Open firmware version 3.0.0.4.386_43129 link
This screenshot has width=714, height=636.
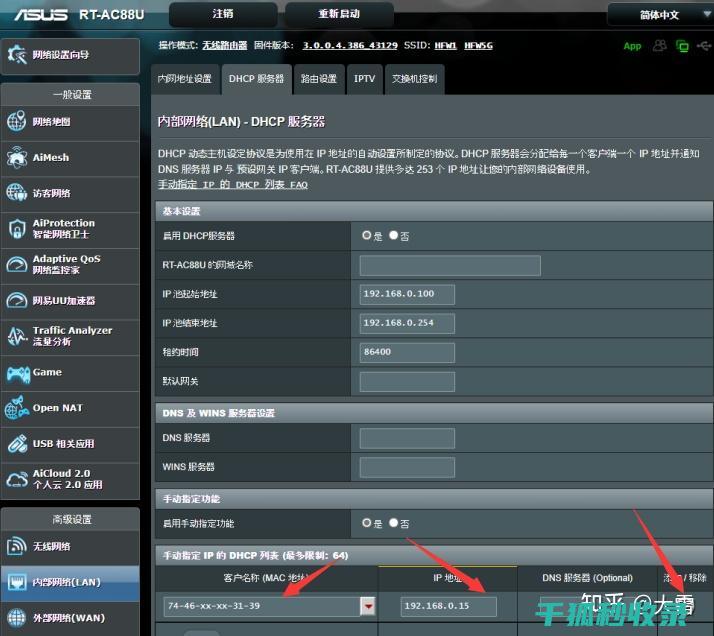click(350, 46)
